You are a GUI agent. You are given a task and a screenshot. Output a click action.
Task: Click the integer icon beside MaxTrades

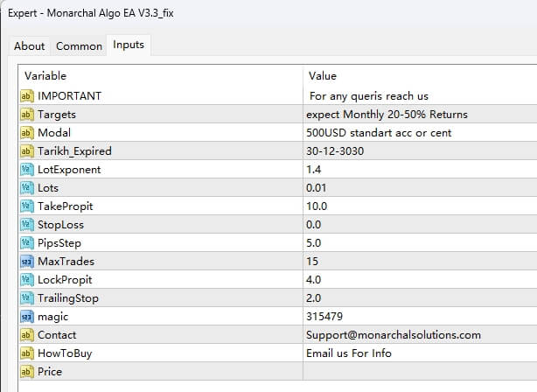27,262
